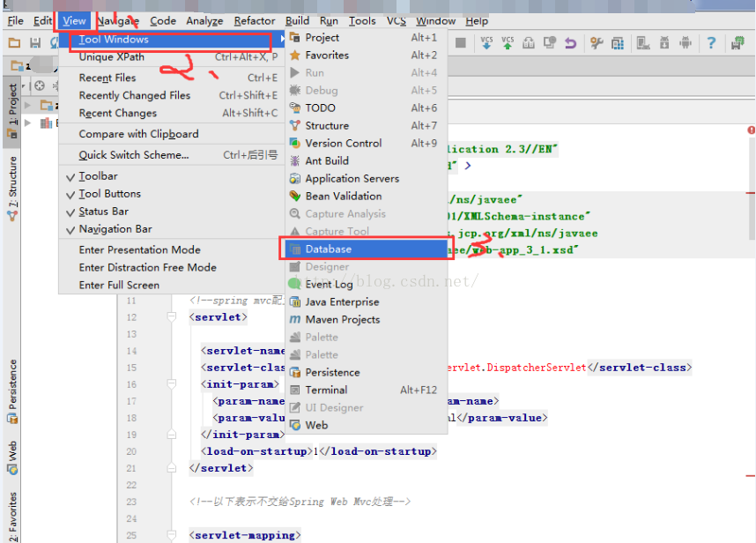Open the Application Servers tool window

(x=367, y=178)
